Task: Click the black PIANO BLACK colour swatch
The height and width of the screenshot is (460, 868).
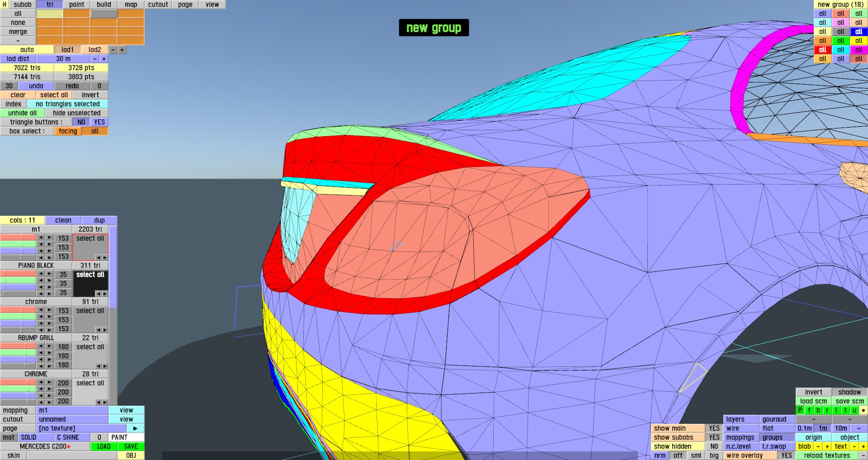Action: pos(90,284)
